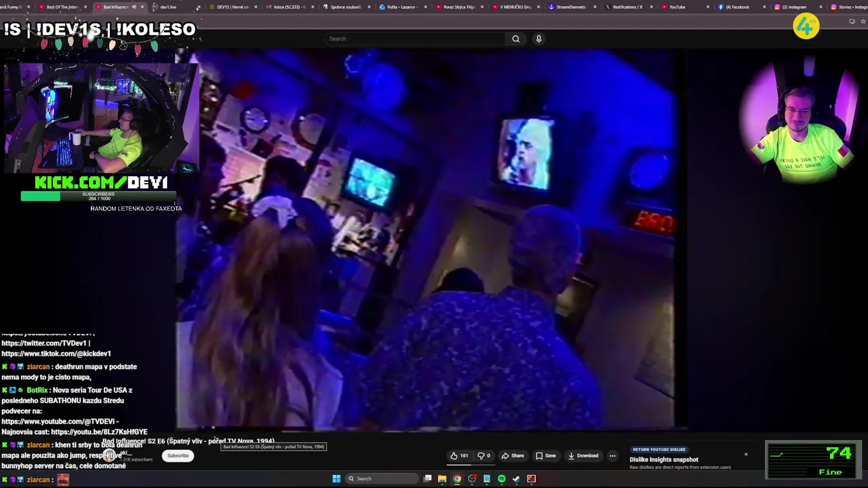Viewport: 868px width, 488px height.
Task: Open Spotify from the taskbar
Action: (502, 479)
